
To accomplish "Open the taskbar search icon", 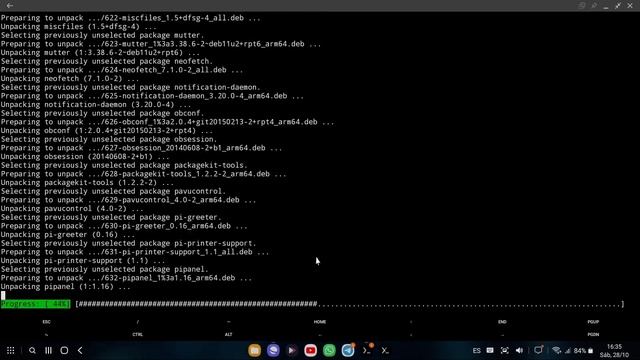I will [x=32, y=350].
